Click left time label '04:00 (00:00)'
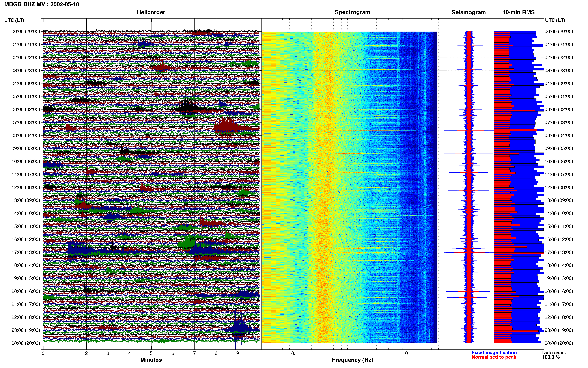The image size is (588, 368). [x=26, y=83]
